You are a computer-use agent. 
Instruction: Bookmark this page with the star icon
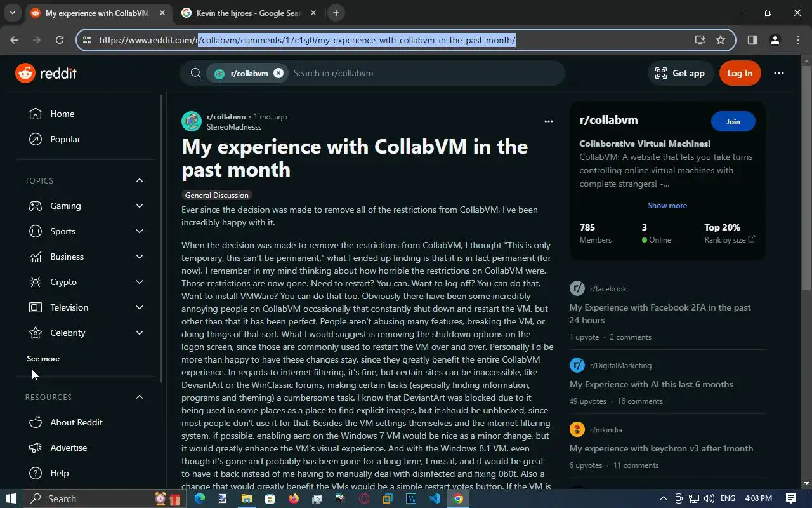[x=721, y=40]
